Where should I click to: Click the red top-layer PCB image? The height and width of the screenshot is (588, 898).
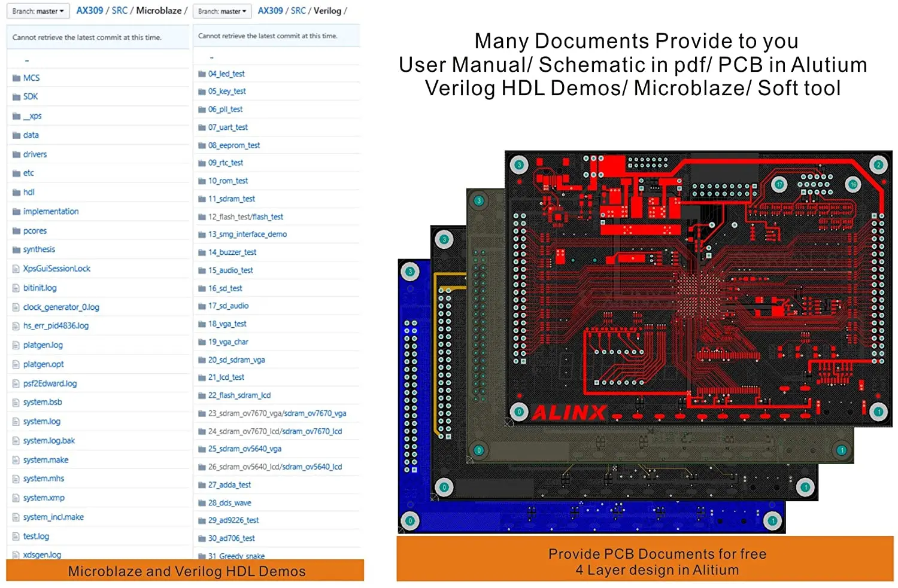(699, 288)
